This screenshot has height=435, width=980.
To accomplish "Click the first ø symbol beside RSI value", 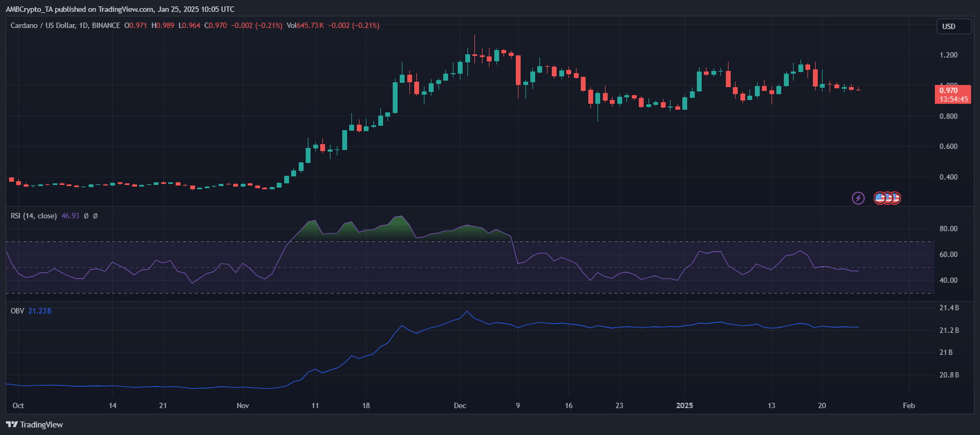I will coord(86,216).
